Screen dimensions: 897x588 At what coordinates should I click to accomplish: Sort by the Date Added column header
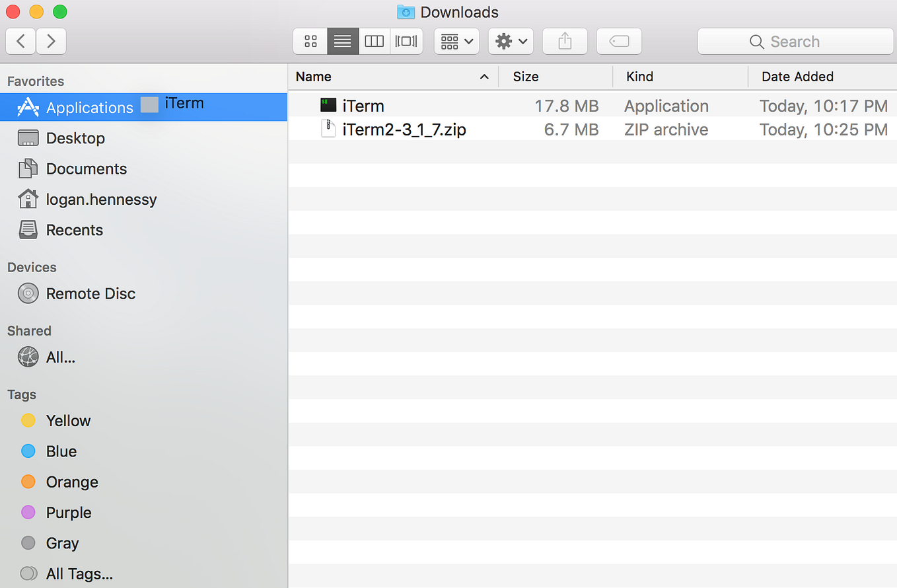coord(822,77)
